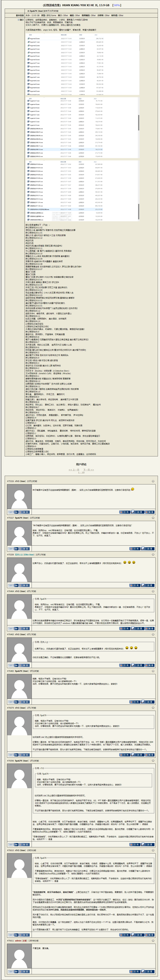The height and width of the screenshot is (980, 160).
Task: Send a PM from comment #75326's PM icon
Action: click(x=16, y=512)
